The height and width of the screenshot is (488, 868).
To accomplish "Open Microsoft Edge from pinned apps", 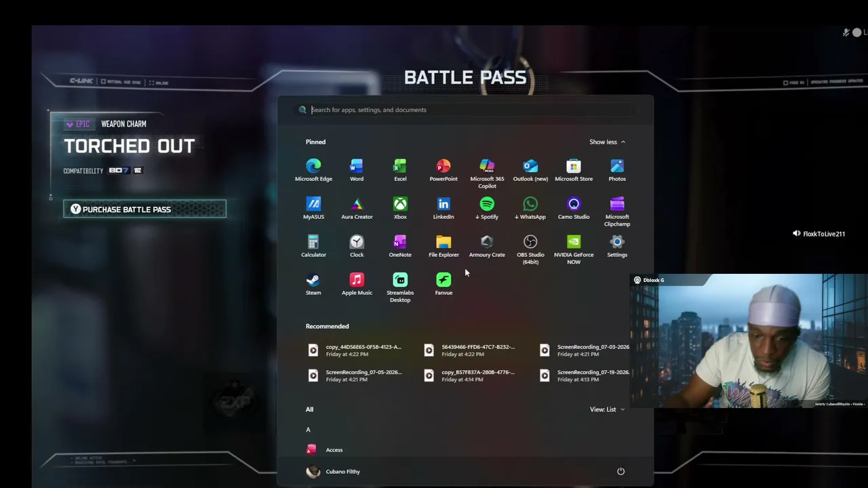I will pyautogui.click(x=313, y=170).
